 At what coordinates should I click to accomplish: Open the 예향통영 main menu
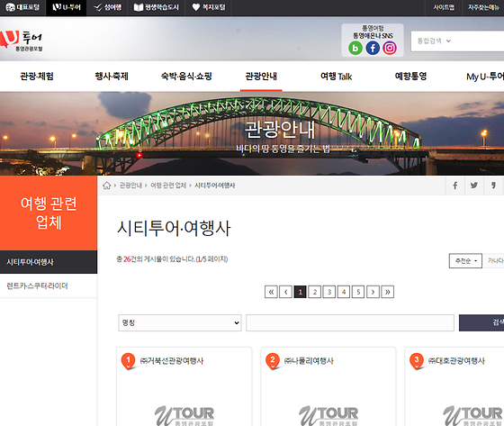410,77
